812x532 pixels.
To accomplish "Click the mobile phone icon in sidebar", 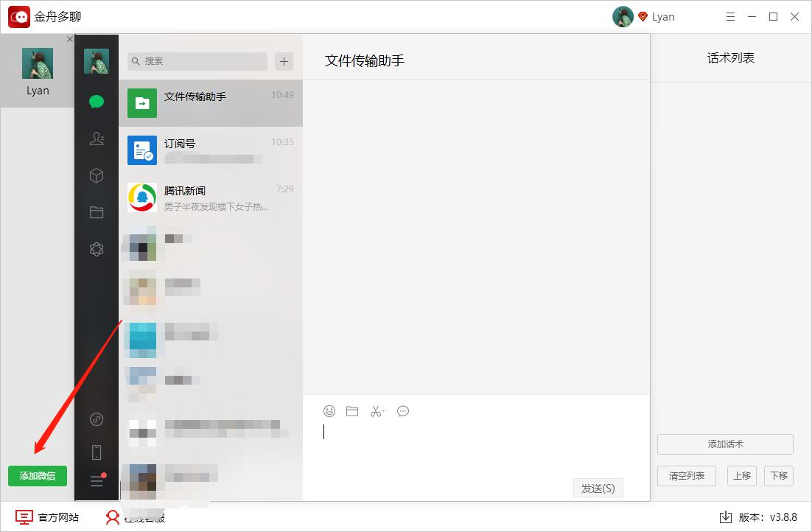I will (97, 452).
